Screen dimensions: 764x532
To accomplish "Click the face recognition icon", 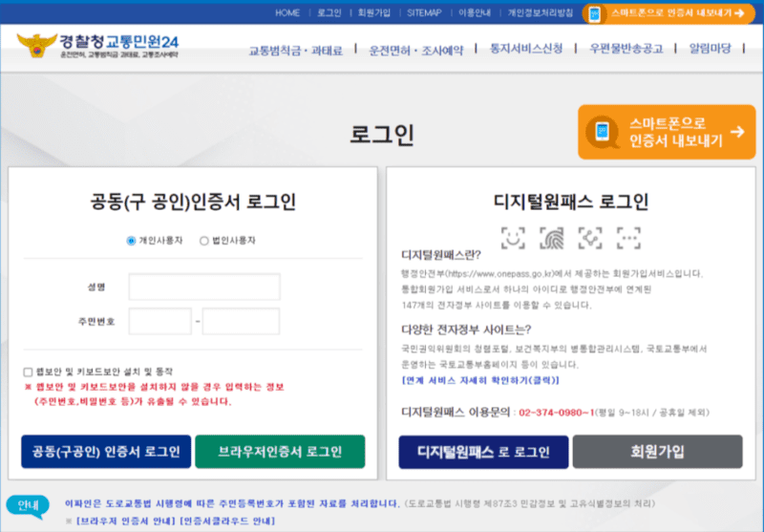I will pos(513,237).
